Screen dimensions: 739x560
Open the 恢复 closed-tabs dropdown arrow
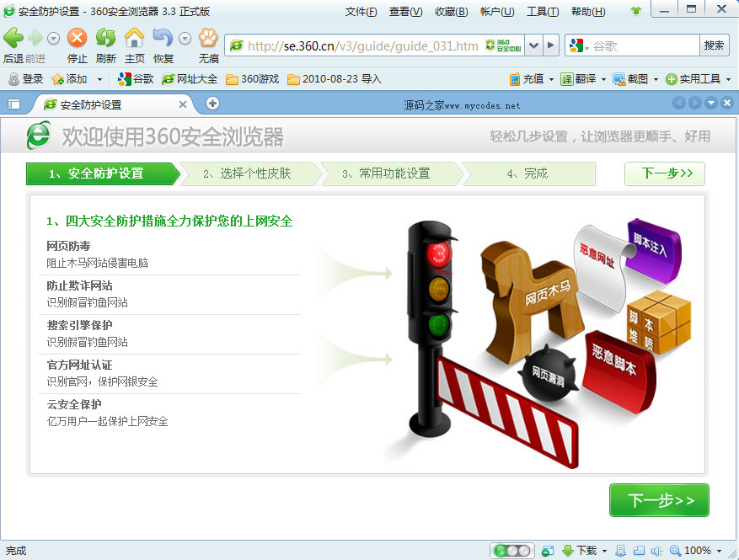pyautogui.click(x=185, y=38)
